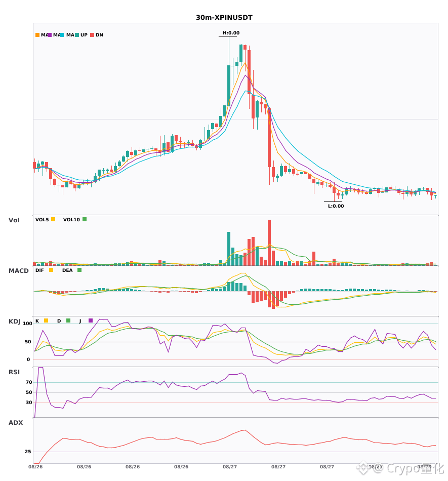This screenshot has height=481, width=448.
Task: Click the orange MA legend swatch
Action: 37,35
